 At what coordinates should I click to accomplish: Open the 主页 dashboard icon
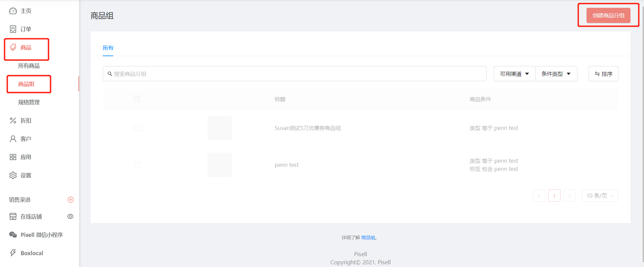(x=13, y=11)
